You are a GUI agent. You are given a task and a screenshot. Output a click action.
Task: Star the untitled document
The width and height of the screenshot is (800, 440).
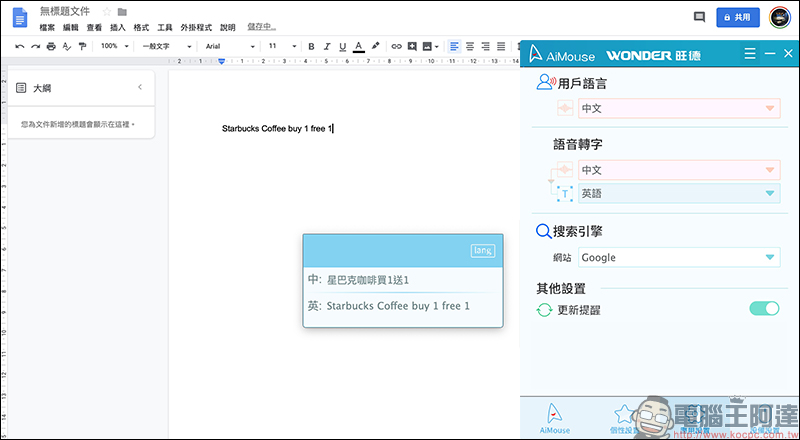pos(107,11)
